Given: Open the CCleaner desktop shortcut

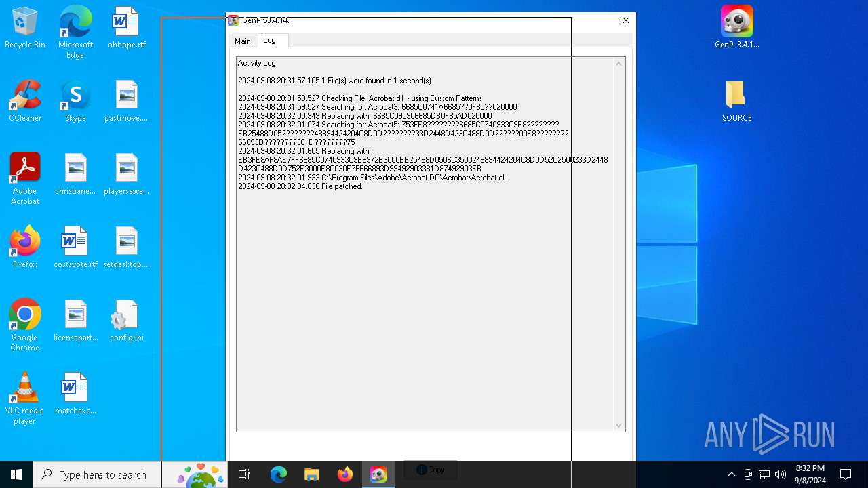Looking at the screenshot, I should coord(25,102).
